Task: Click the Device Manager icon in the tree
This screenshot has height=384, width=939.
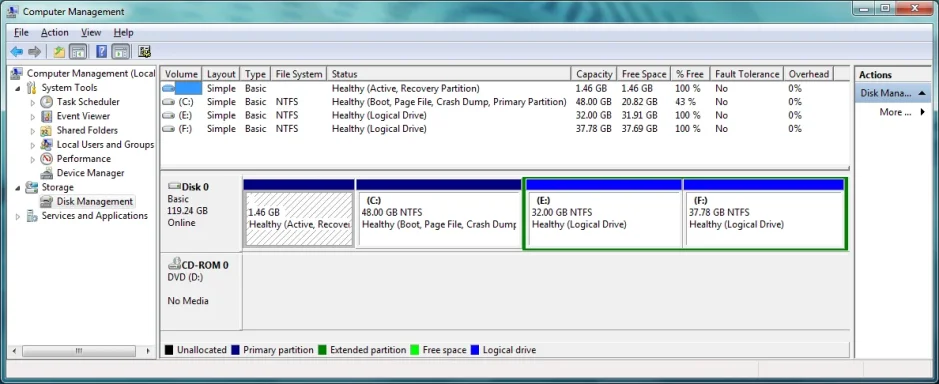Action: tap(47, 173)
